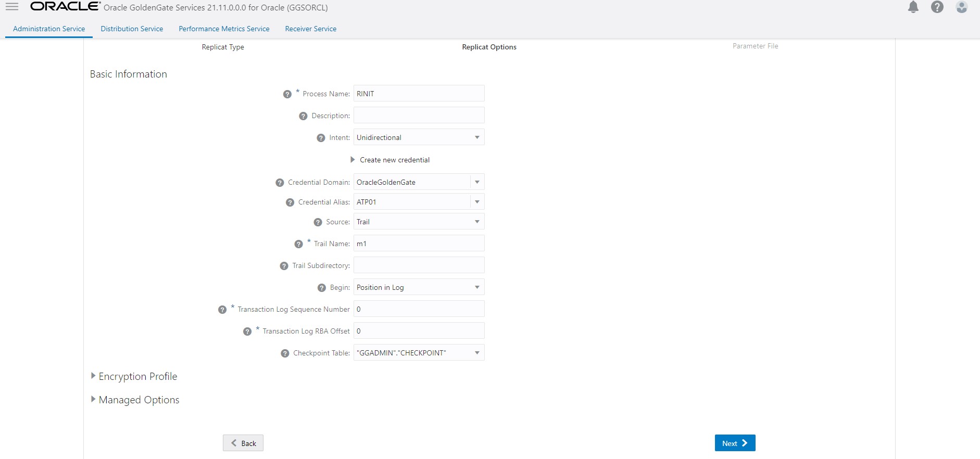Show help for Process Name

pos(287,94)
